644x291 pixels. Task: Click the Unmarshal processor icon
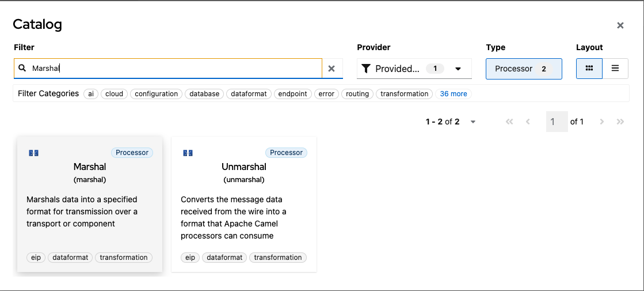(x=188, y=153)
